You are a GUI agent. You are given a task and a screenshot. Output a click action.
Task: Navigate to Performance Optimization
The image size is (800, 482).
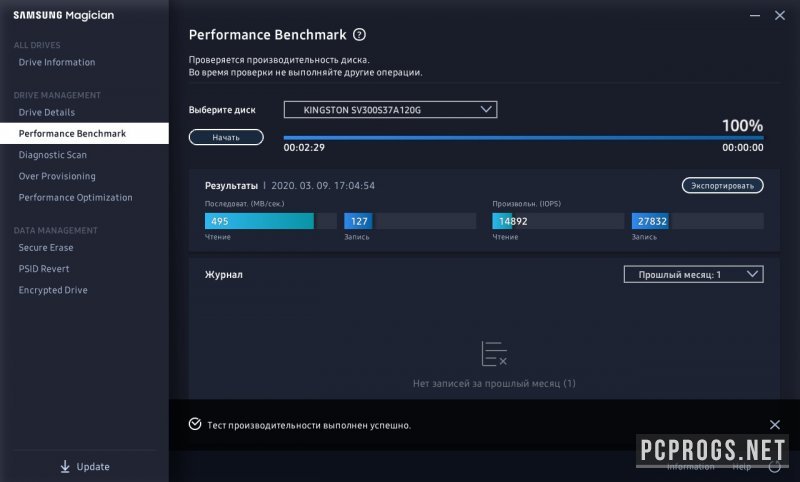[x=75, y=197]
